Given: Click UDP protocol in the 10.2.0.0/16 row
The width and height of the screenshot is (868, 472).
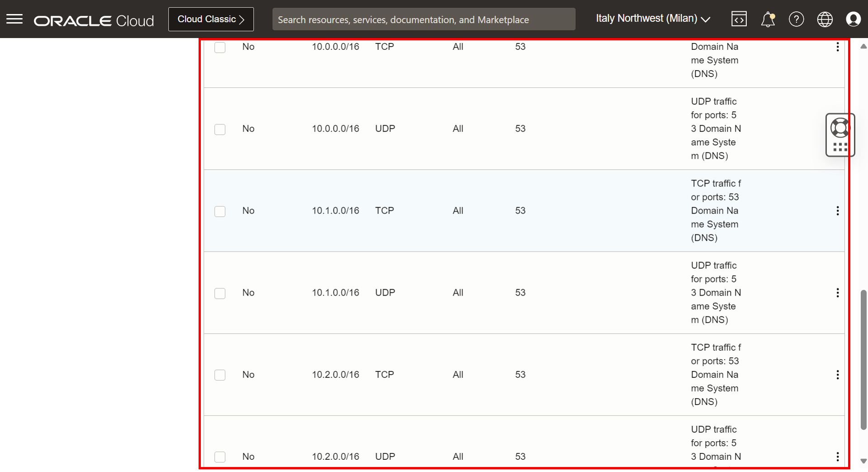Looking at the screenshot, I should 385,456.
